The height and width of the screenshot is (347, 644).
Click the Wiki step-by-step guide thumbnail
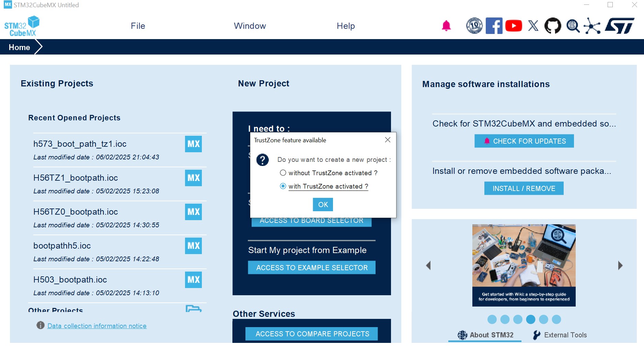pyautogui.click(x=524, y=265)
